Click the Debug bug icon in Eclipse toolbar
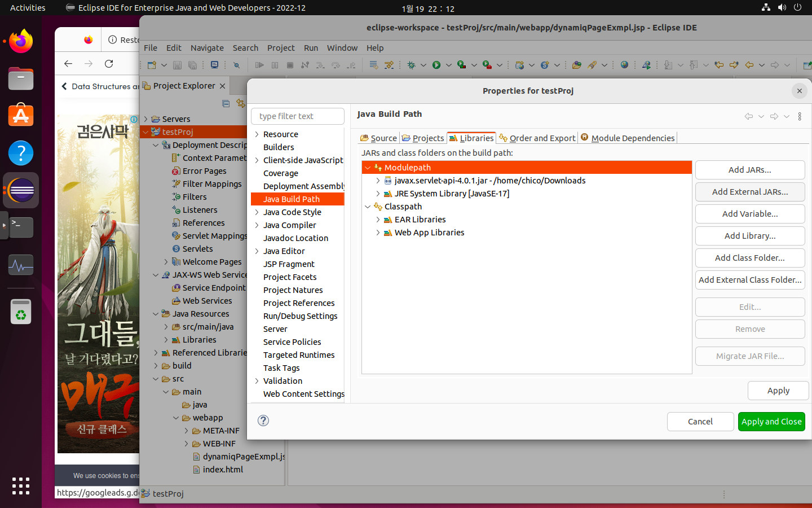 tap(411, 65)
